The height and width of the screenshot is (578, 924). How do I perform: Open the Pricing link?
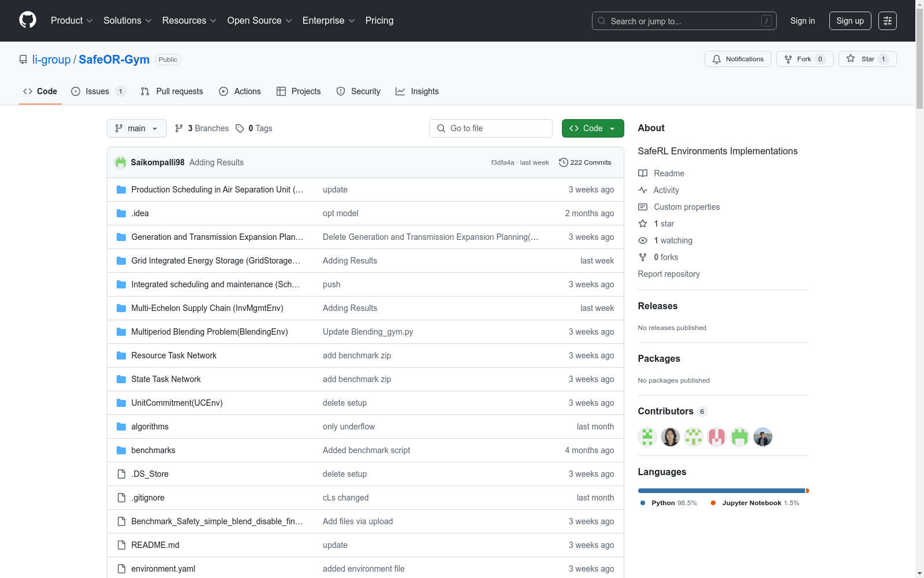(x=379, y=21)
